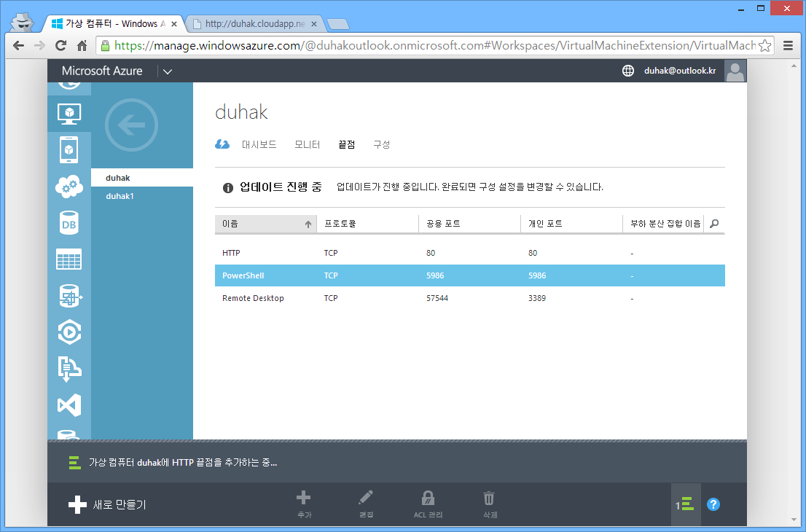Click the page scrollbar up arrow

coord(794,66)
